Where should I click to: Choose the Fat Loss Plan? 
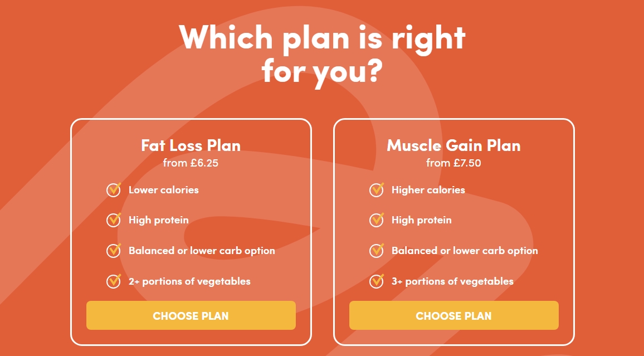(191, 315)
